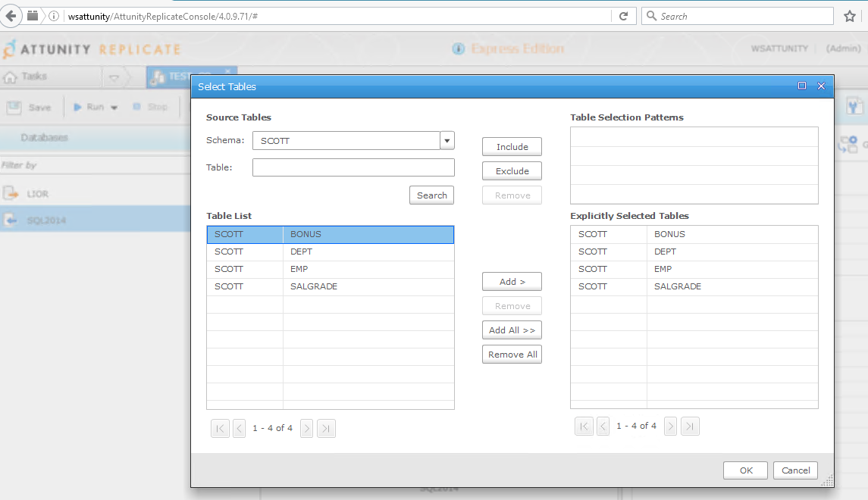This screenshot has width=868, height=500.
Task: Confirm the selection with OK
Action: point(745,470)
